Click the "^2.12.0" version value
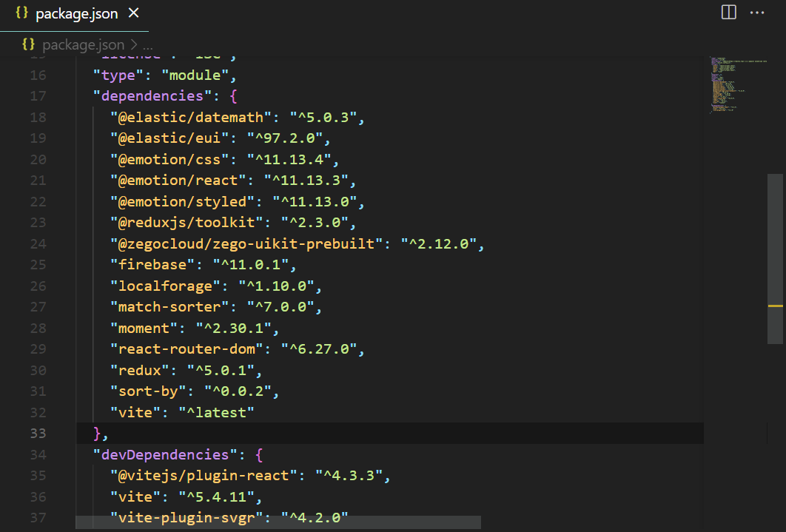Viewport: 786px width, 532px height. click(438, 244)
